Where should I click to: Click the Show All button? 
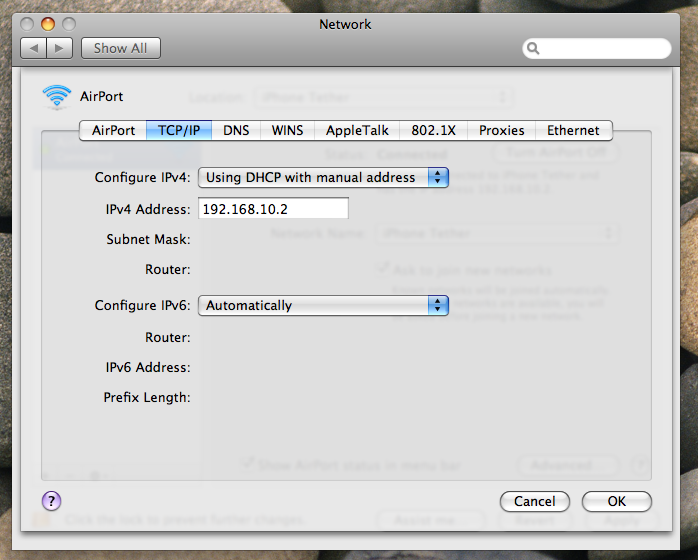click(121, 48)
